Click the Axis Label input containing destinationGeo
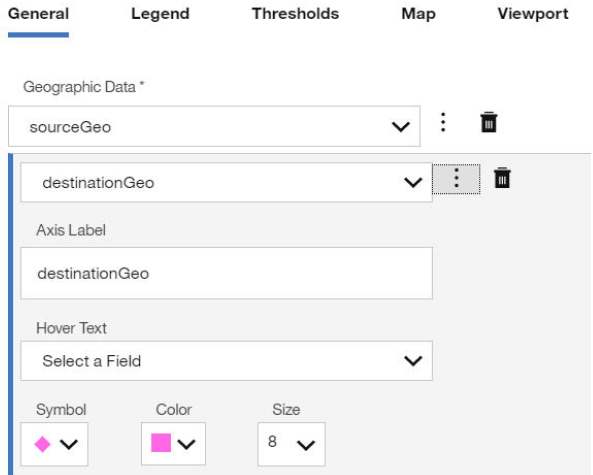Screen dimensions: 593x475 [226, 273]
